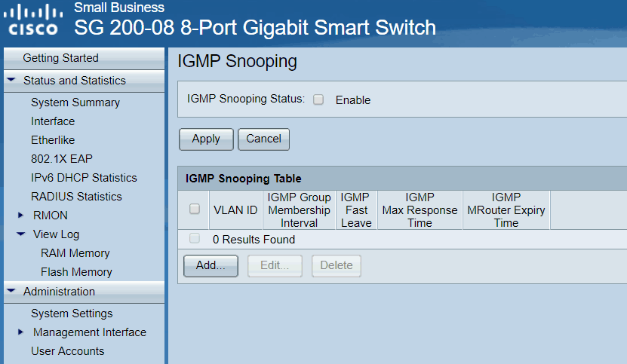Click the Apply button
The height and width of the screenshot is (364, 627).
click(x=206, y=139)
